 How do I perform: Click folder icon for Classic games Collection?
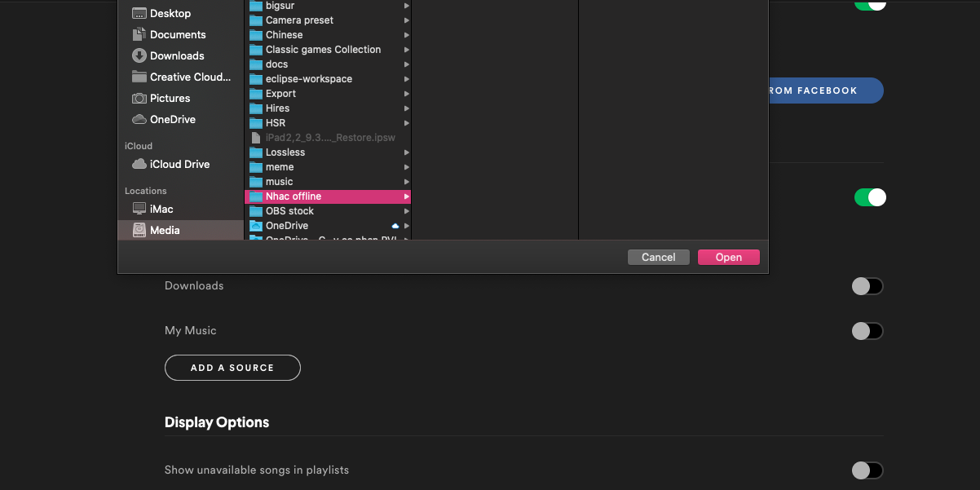(256, 50)
